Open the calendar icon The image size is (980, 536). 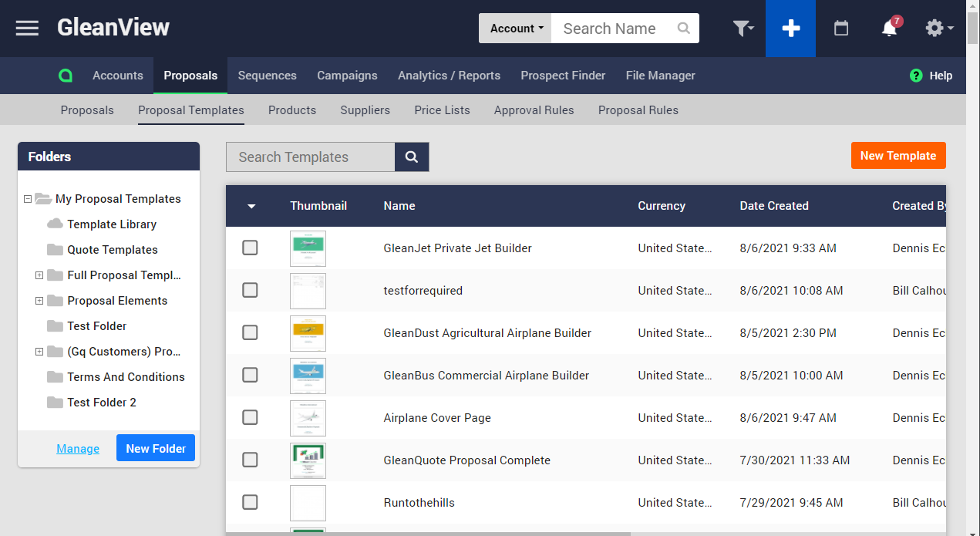point(841,29)
